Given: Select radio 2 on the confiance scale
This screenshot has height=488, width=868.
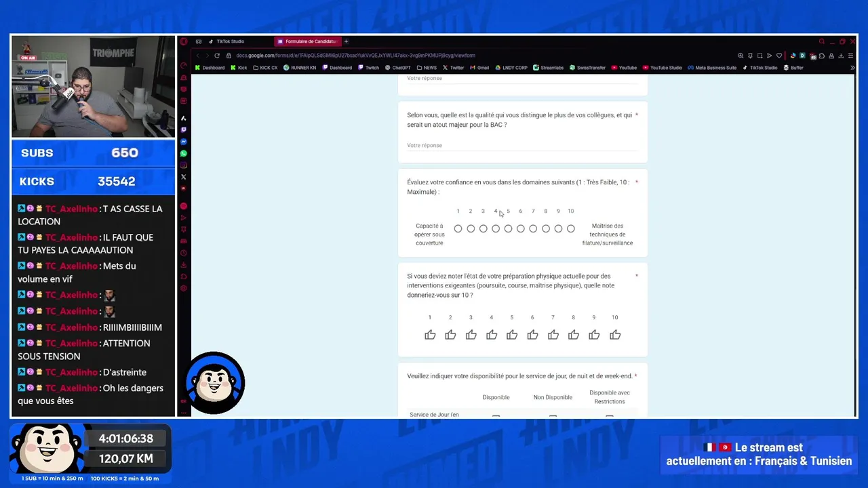Looking at the screenshot, I should click(471, 228).
